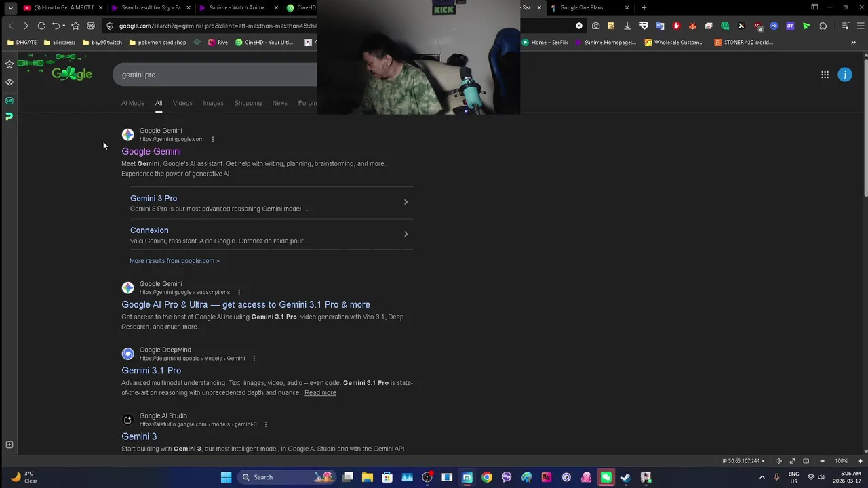
Task: Click the site security shield icon
Action: [109, 26]
